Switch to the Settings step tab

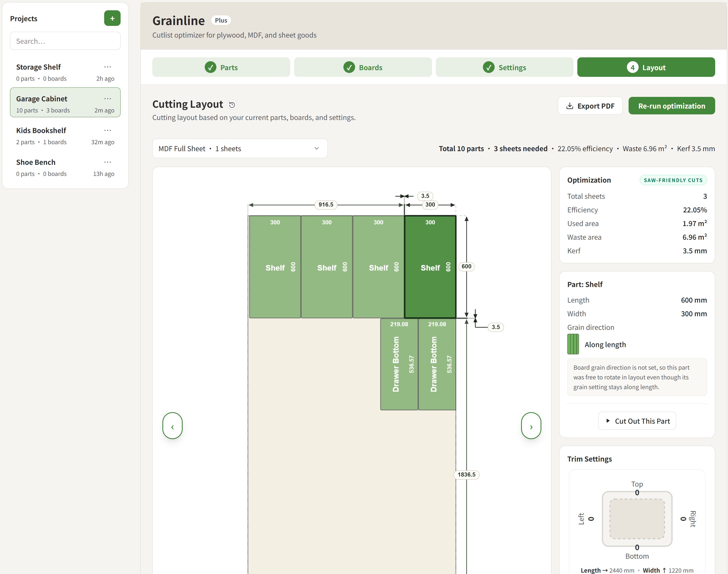click(x=504, y=67)
